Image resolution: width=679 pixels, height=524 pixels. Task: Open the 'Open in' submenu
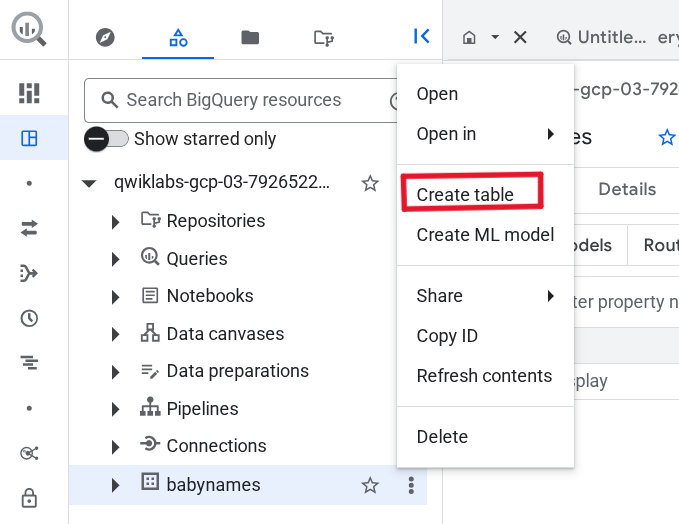(485, 134)
